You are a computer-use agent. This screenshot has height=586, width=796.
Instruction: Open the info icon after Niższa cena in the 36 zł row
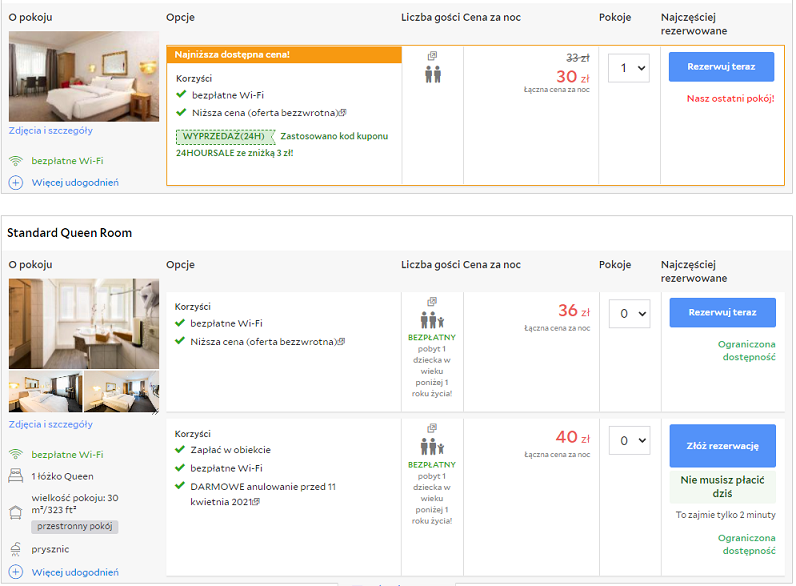pyautogui.click(x=342, y=342)
